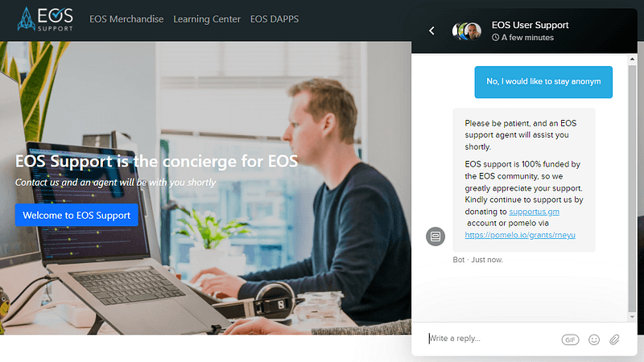This screenshot has height=362, width=644.
Task: Click the clock icon beside A few minutes
Action: (x=496, y=37)
